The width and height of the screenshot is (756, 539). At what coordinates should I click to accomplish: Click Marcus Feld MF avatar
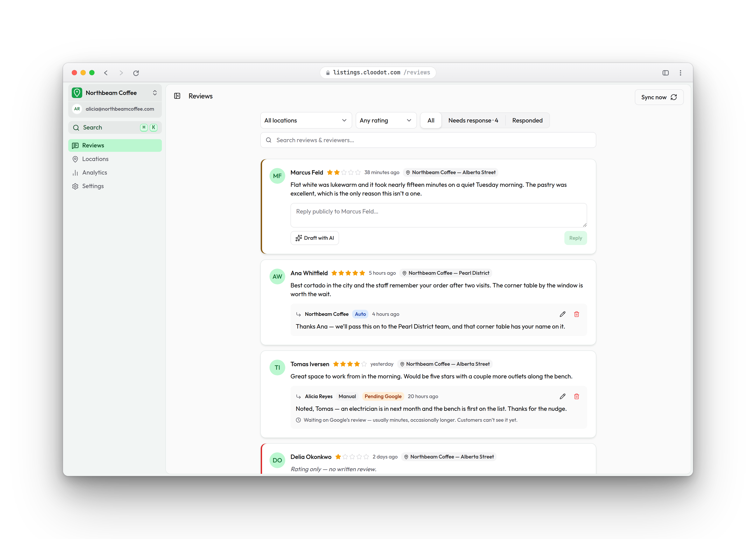[x=277, y=176]
